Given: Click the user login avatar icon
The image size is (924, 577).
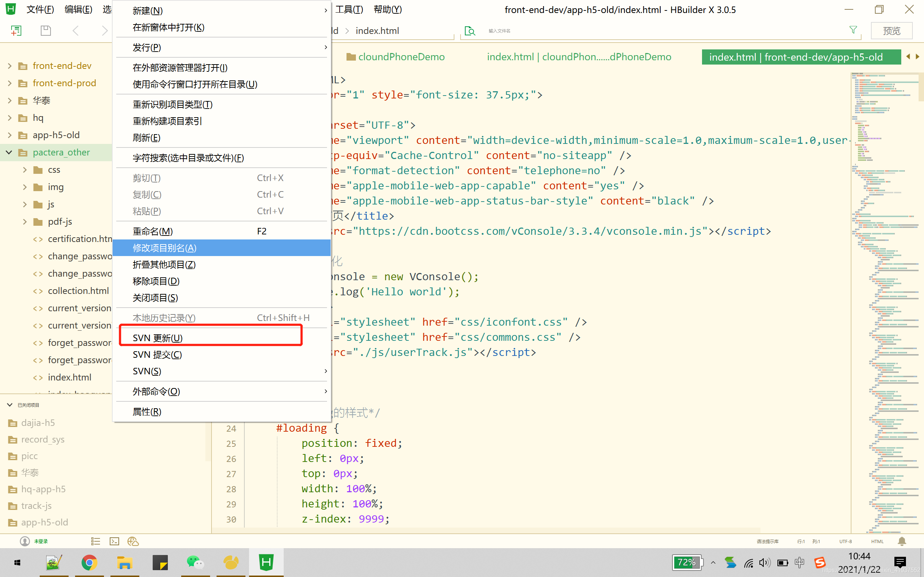Looking at the screenshot, I should click(25, 541).
